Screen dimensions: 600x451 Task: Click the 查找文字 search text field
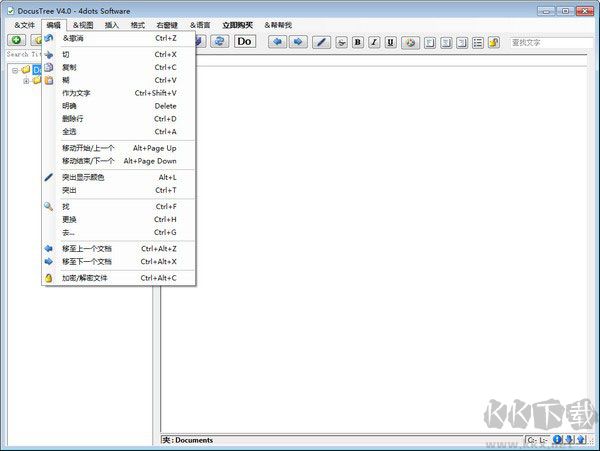[x=550, y=42]
